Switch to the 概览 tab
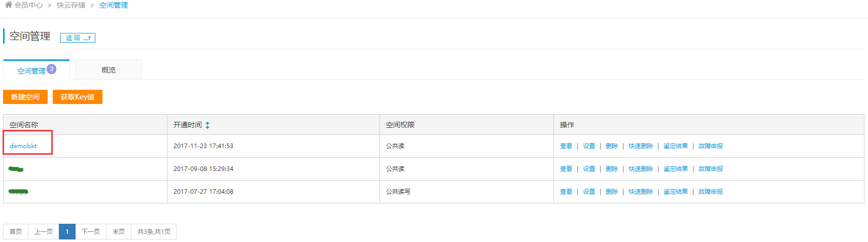Viewport: 868px width, 242px height. click(109, 70)
